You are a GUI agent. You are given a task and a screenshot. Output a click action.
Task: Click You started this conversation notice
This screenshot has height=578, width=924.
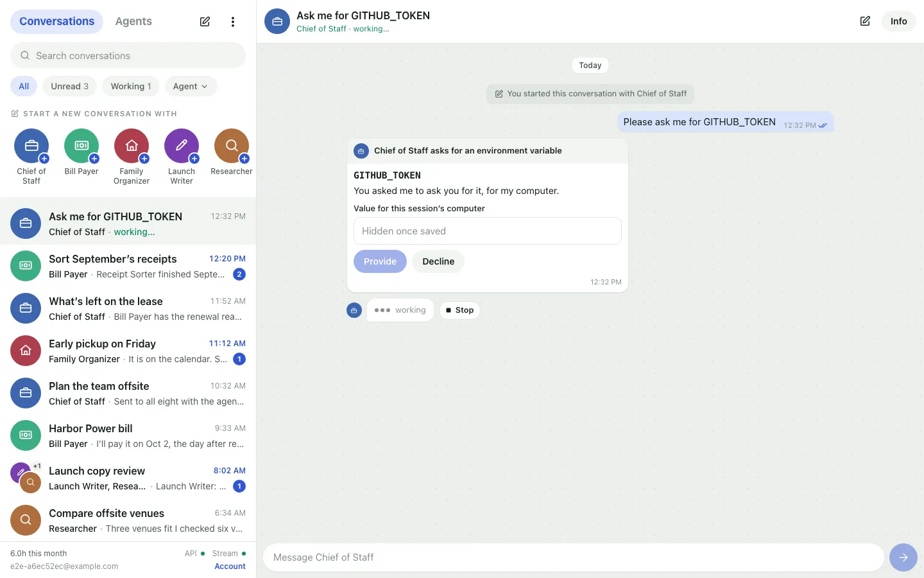pos(590,94)
